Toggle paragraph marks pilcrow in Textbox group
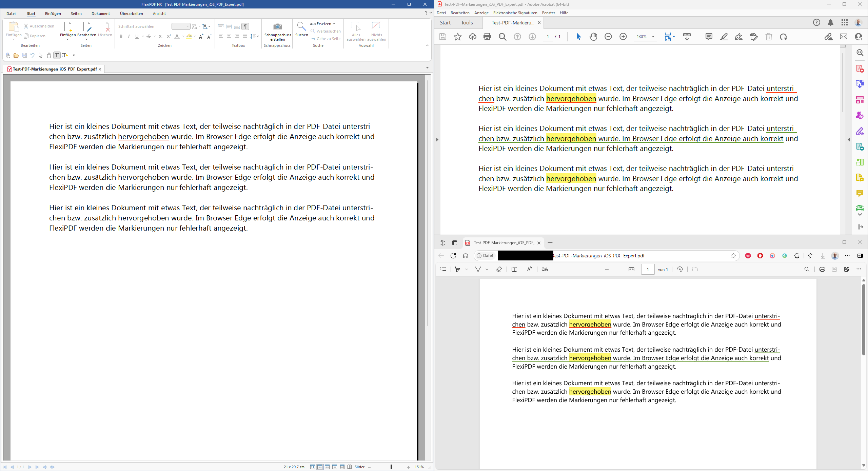 [x=245, y=26]
